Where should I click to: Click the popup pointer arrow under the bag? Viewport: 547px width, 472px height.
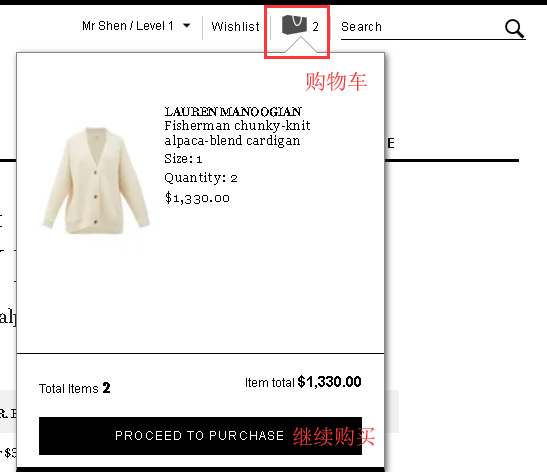(x=301, y=45)
